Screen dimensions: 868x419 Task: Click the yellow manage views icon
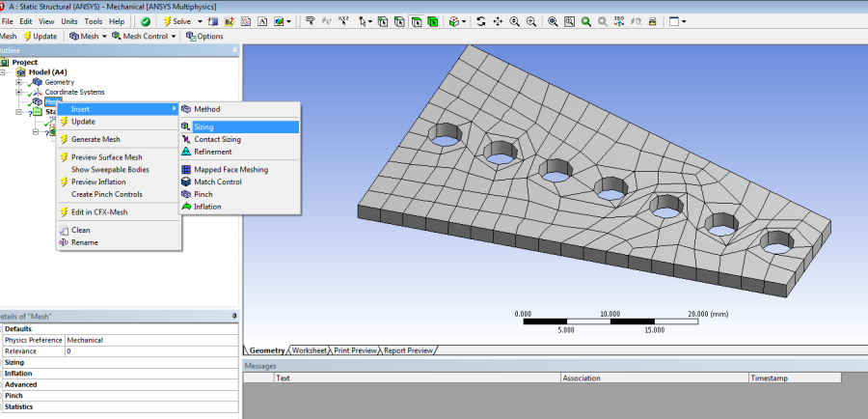pyautogui.click(x=653, y=21)
